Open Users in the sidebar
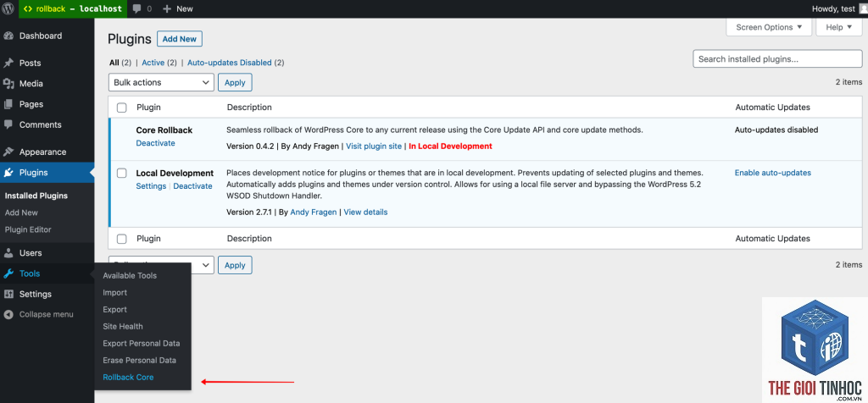This screenshot has width=868, height=403. pyautogui.click(x=31, y=252)
